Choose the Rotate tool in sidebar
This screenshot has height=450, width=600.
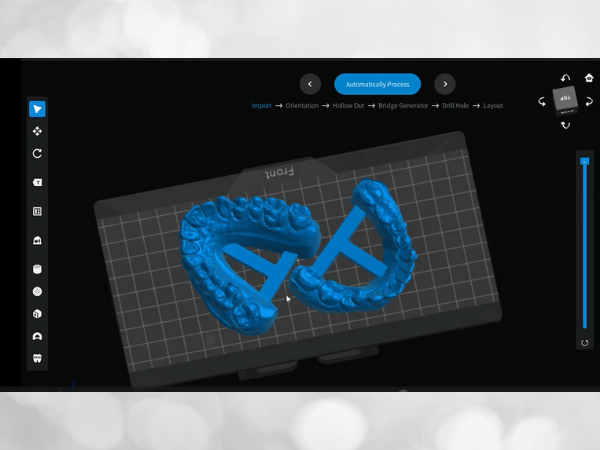37,154
